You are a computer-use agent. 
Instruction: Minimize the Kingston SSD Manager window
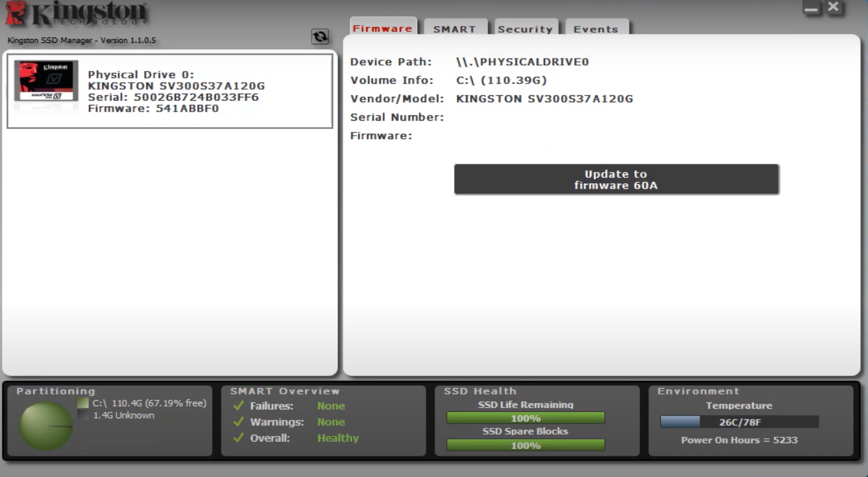[811, 8]
